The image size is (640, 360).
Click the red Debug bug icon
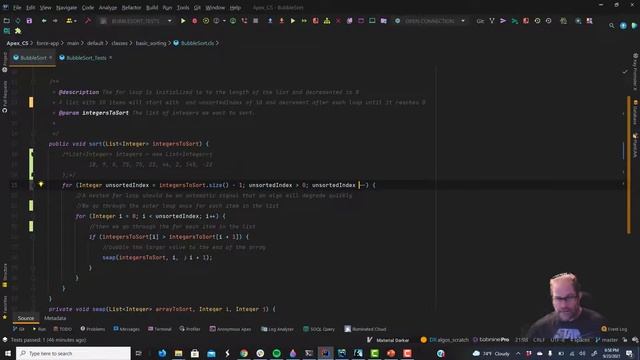[x=195, y=21]
